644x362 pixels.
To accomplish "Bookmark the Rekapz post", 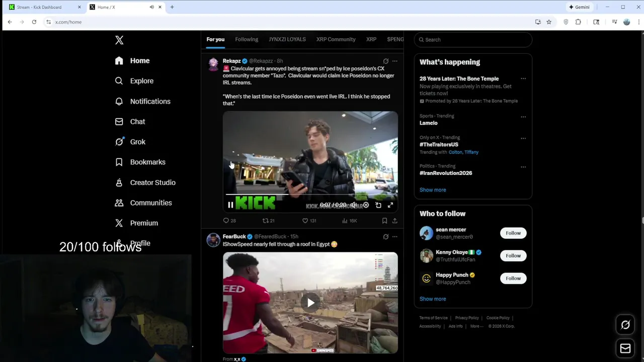I will pos(384,221).
